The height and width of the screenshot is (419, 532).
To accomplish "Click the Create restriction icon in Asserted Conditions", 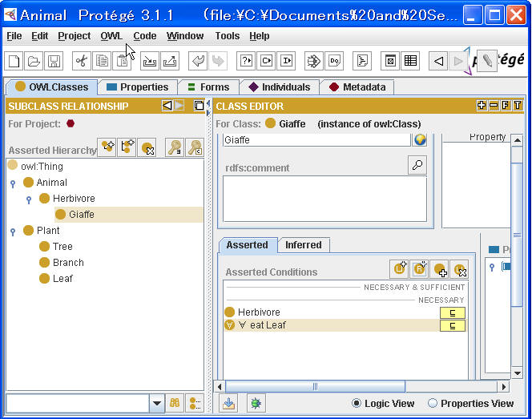I will [419, 269].
